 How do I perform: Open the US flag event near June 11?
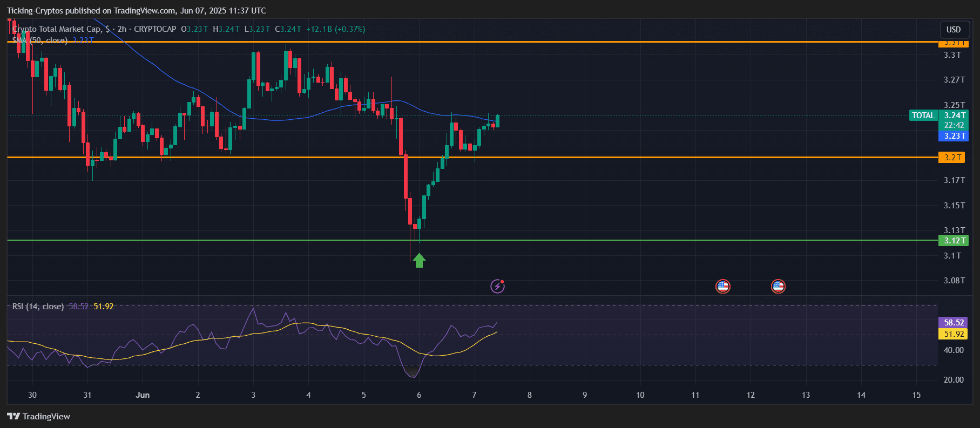click(x=722, y=286)
